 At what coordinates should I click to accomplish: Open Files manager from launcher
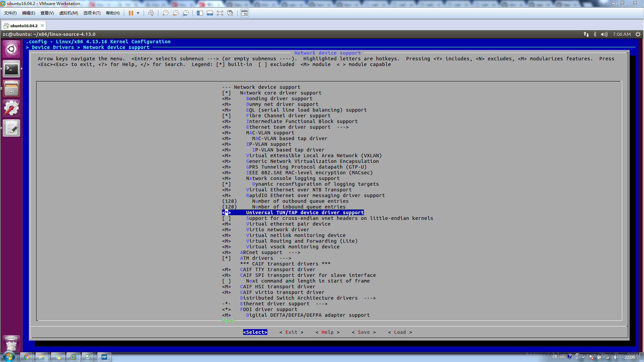pos(11,88)
